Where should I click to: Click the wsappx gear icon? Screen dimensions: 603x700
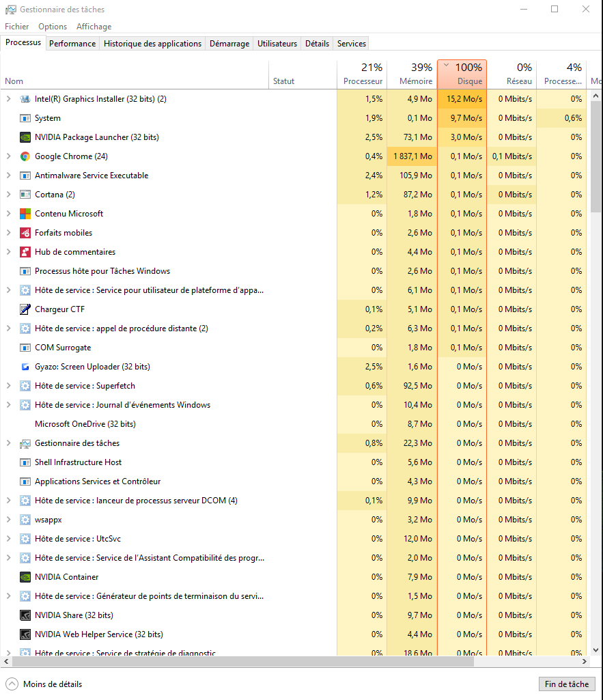tap(25, 520)
